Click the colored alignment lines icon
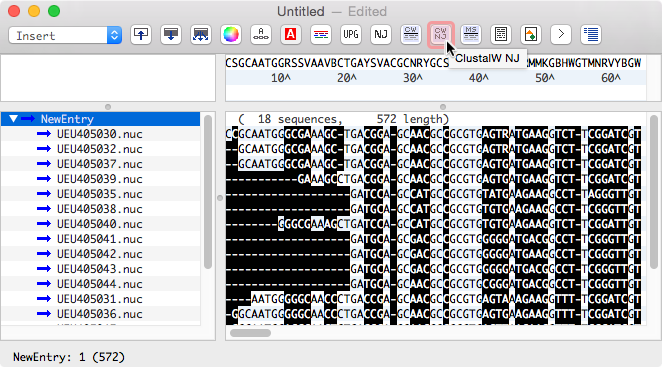This screenshot has width=662, height=367. pyautogui.click(x=321, y=34)
